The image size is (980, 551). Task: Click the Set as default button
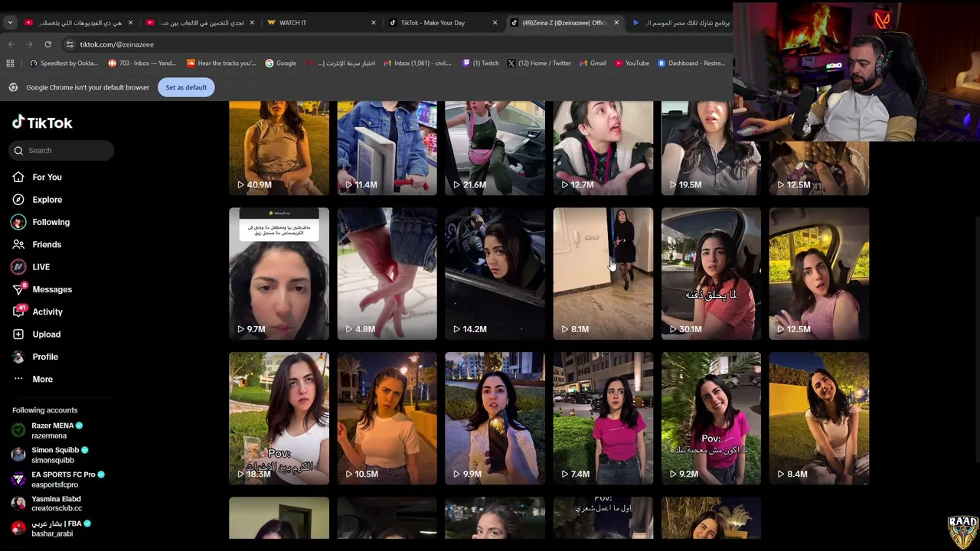point(186,87)
